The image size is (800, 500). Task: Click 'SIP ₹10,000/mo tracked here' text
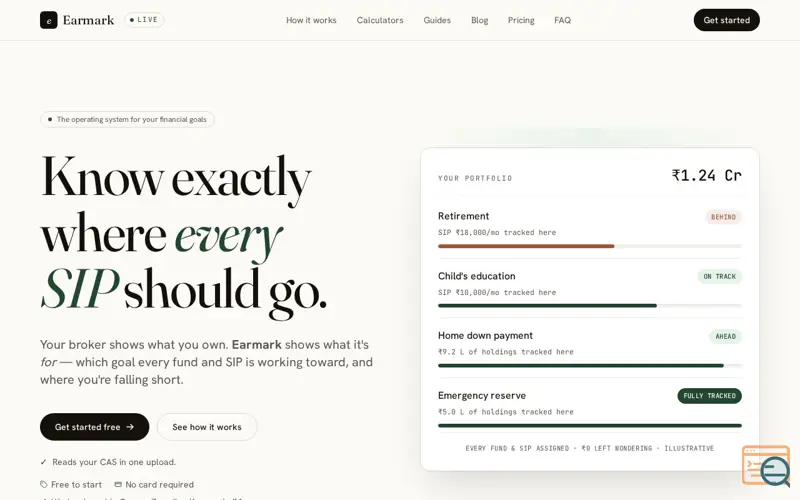click(497, 292)
